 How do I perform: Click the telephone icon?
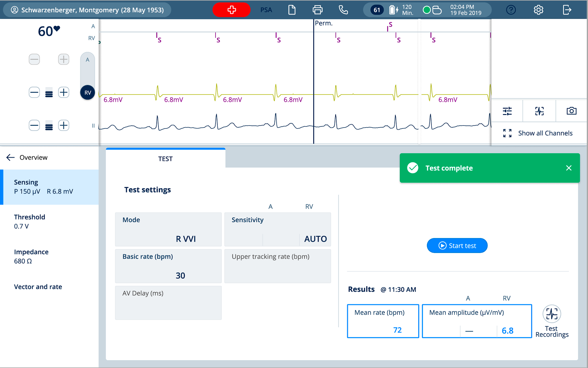point(343,10)
